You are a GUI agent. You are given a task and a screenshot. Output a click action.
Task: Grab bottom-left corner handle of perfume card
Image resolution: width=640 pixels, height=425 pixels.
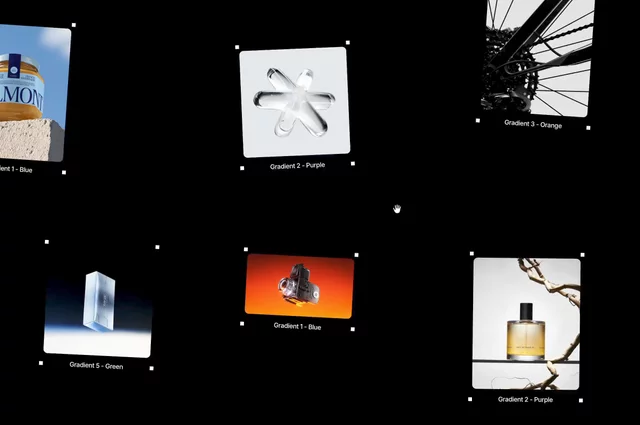coord(470,399)
